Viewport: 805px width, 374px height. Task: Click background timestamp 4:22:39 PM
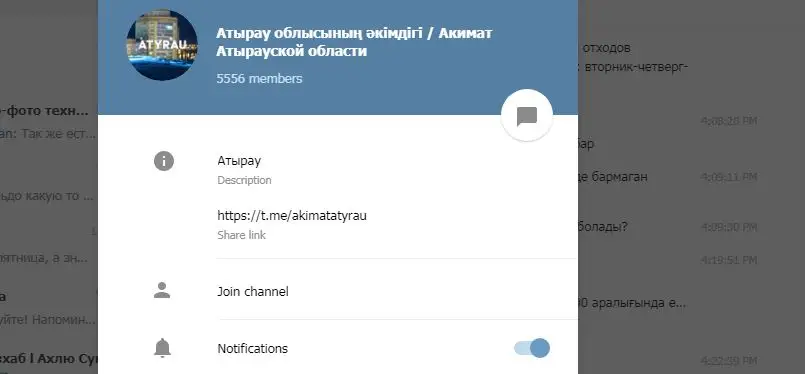(x=729, y=360)
